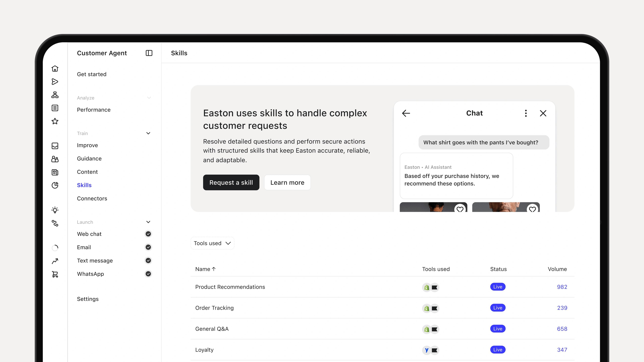Sort by Tools used column header
Image resolution: width=644 pixels, height=362 pixels.
[436, 269]
